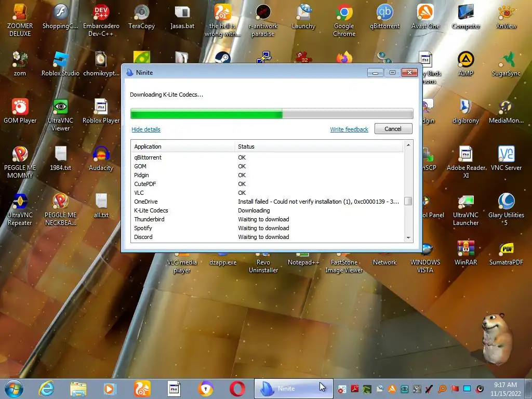Click the Hide details link
This screenshot has height=399, width=532.
[x=146, y=129]
